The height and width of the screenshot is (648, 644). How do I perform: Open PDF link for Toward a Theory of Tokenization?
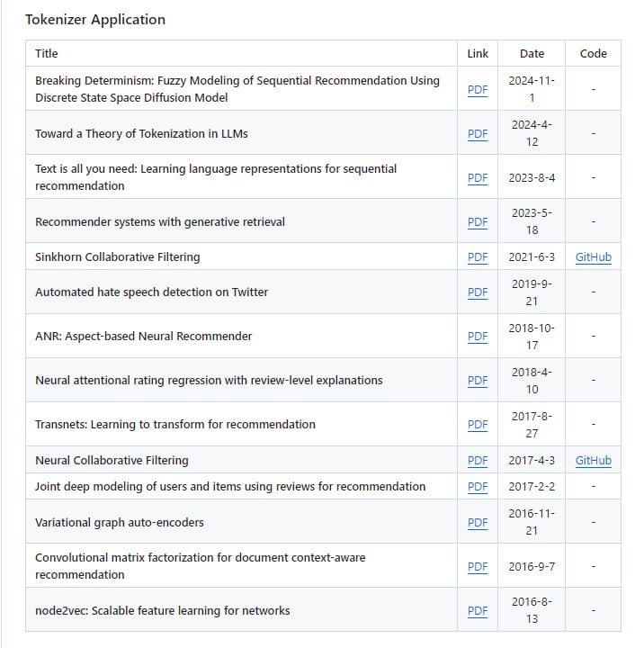click(478, 133)
